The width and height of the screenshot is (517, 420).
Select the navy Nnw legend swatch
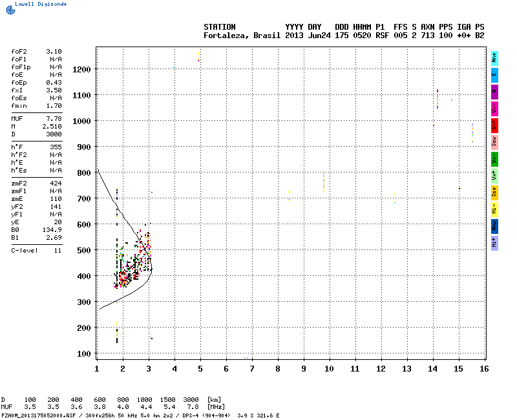(494, 227)
